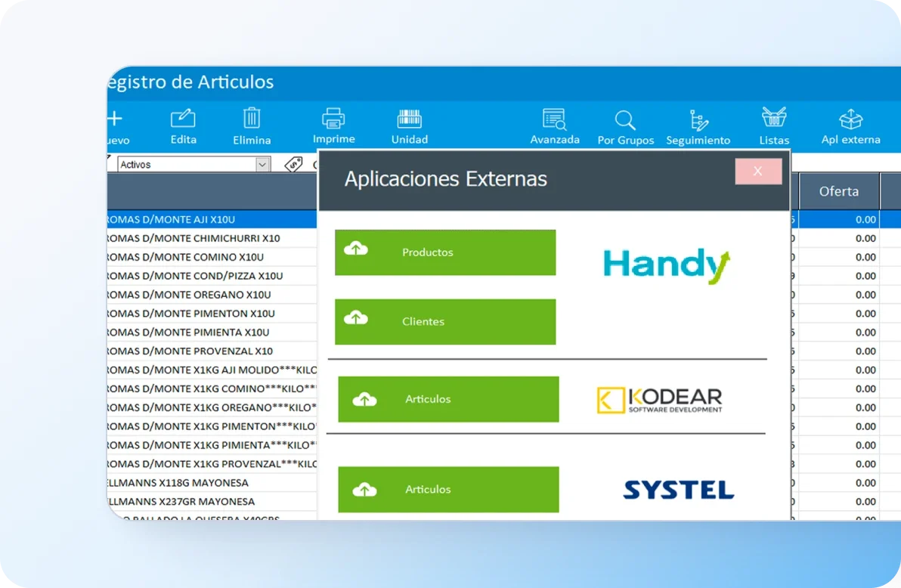Viewport: 901px width, 588px height.
Task: Click the Oferta column header
Action: coord(838,191)
